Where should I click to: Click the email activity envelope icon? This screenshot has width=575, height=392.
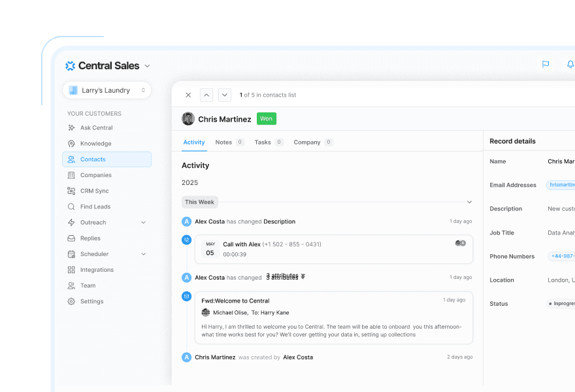[x=187, y=296]
